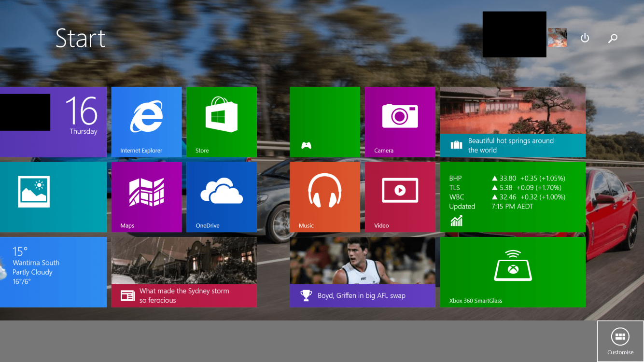This screenshot has width=644, height=362.
Task: Launch the Photos app
Action: 53,197
